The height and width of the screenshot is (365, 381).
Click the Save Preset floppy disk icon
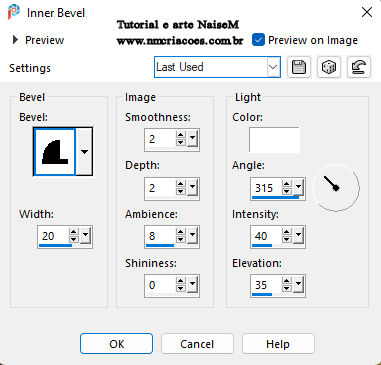tap(299, 67)
